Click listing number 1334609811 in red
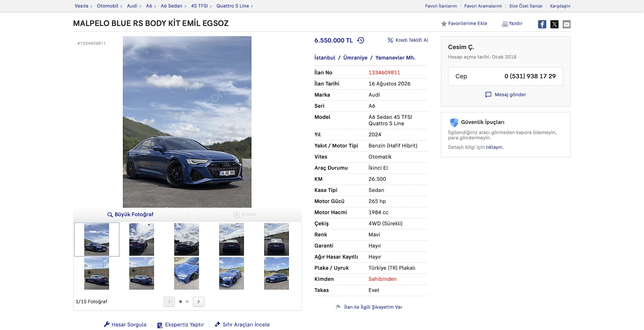This screenshot has width=644, height=330. pos(384,73)
